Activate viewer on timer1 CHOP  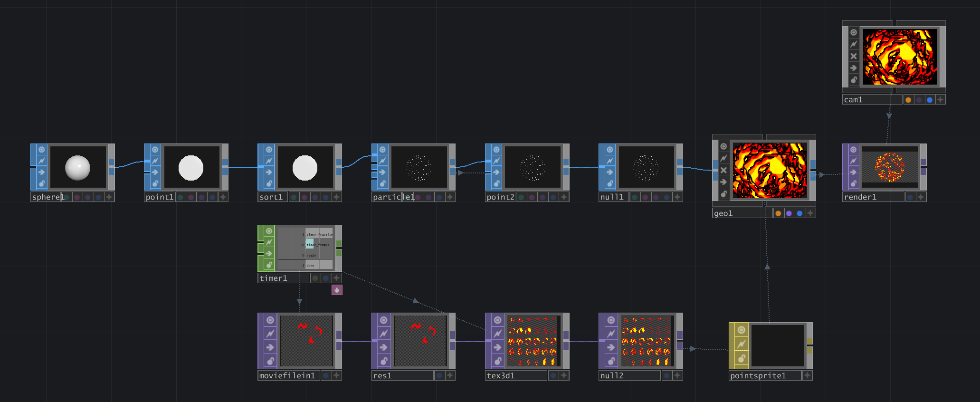coord(269,231)
